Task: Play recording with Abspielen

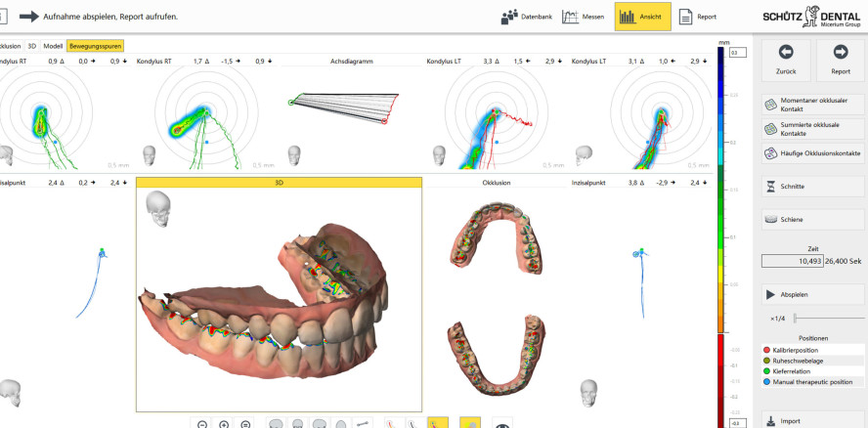Action: point(812,294)
